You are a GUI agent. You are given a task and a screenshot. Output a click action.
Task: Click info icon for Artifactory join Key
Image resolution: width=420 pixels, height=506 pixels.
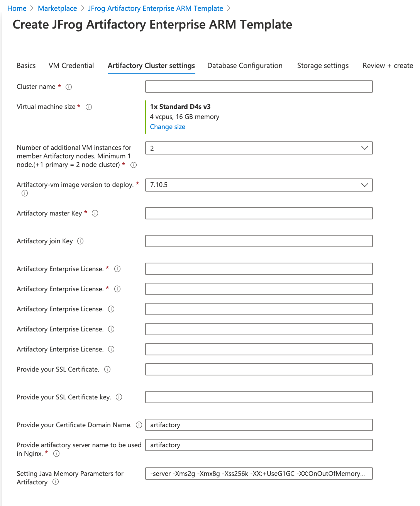point(80,241)
